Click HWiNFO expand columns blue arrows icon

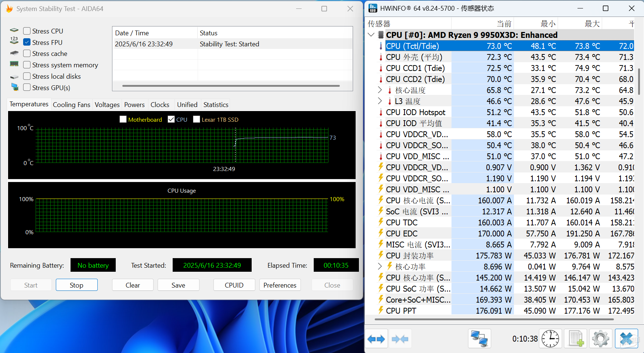376,339
